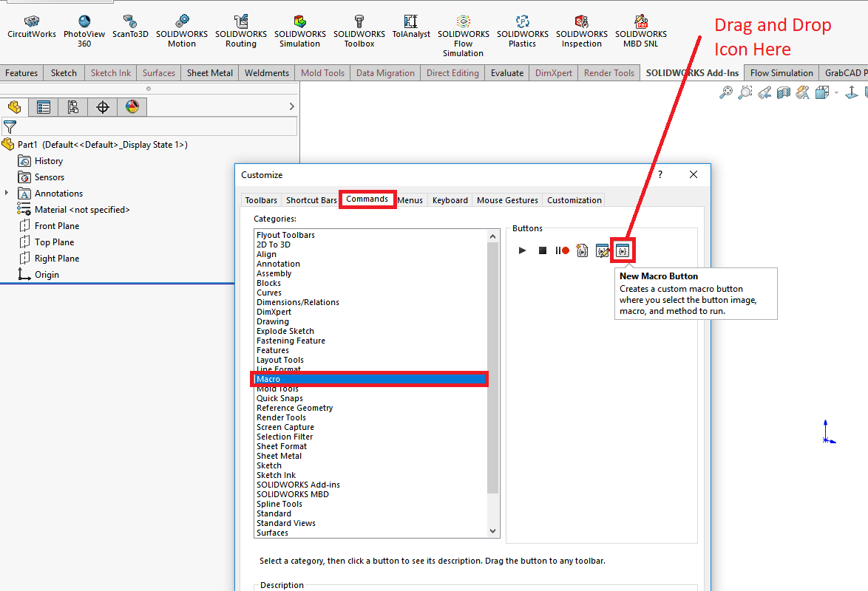Screen dimensions: 868x591
Task: Toggle the Section View tool
Action: point(783,92)
